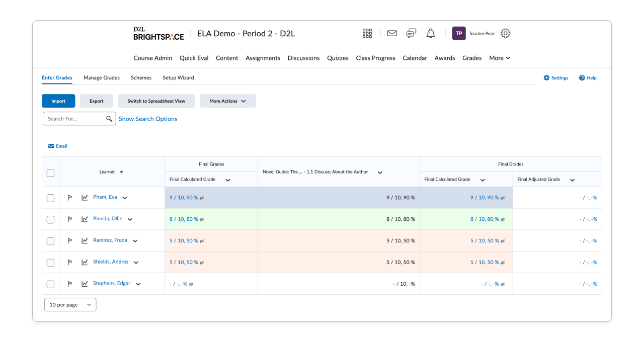Click the search magnifying glass icon
This screenshot has width=644, height=342.
(110, 118)
